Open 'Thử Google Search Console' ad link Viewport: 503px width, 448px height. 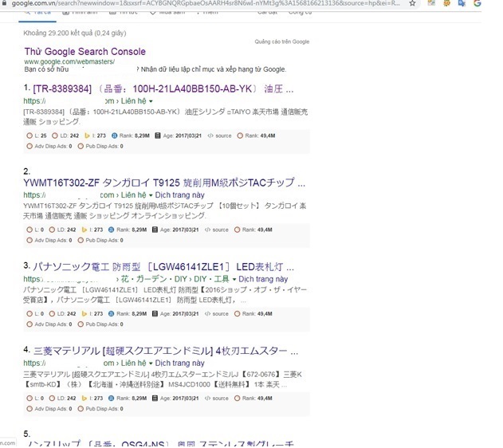tap(85, 52)
